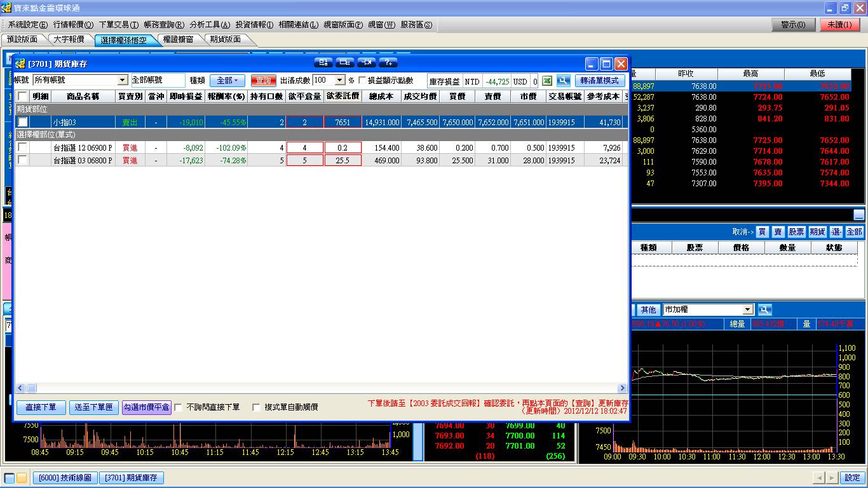The height and width of the screenshot is (488, 868).
Task: Click 轉清單模式 button
Action: tap(600, 81)
